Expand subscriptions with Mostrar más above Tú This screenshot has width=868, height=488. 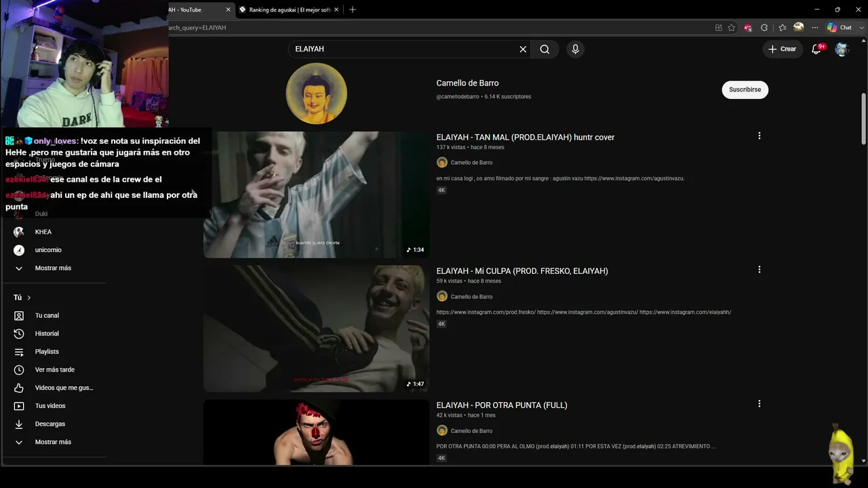[54, 268]
